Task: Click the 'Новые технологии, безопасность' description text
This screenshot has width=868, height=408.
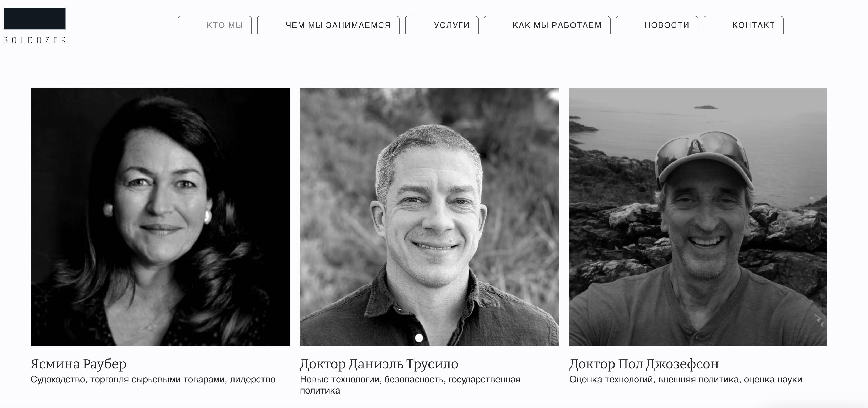Action: pyautogui.click(x=410, y=385)
